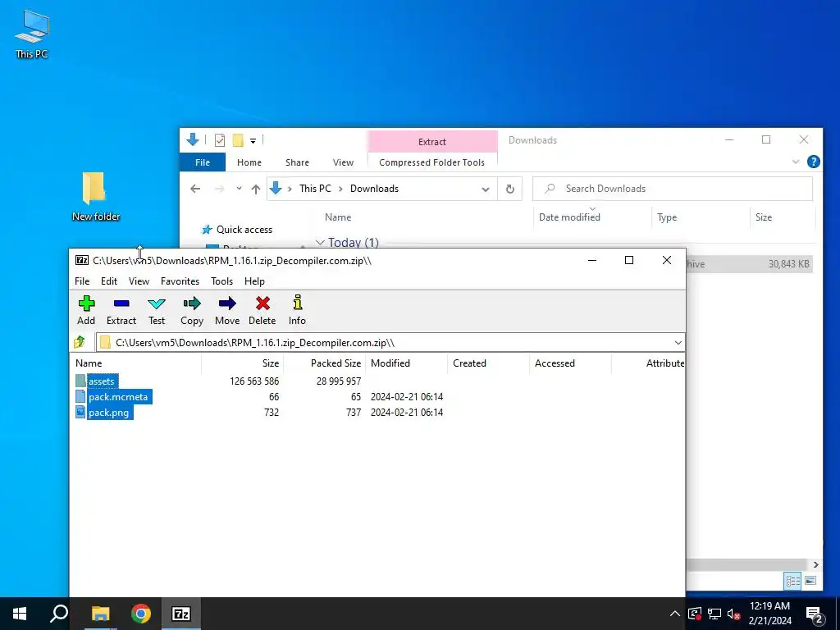Open notification center in taskbar
840x630 pixels.
click(815, 614)
